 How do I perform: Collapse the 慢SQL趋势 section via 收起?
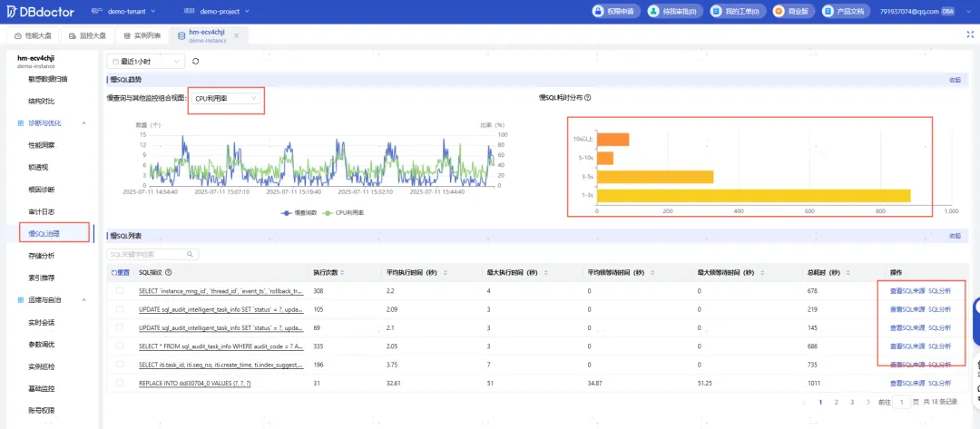[955, 79]
